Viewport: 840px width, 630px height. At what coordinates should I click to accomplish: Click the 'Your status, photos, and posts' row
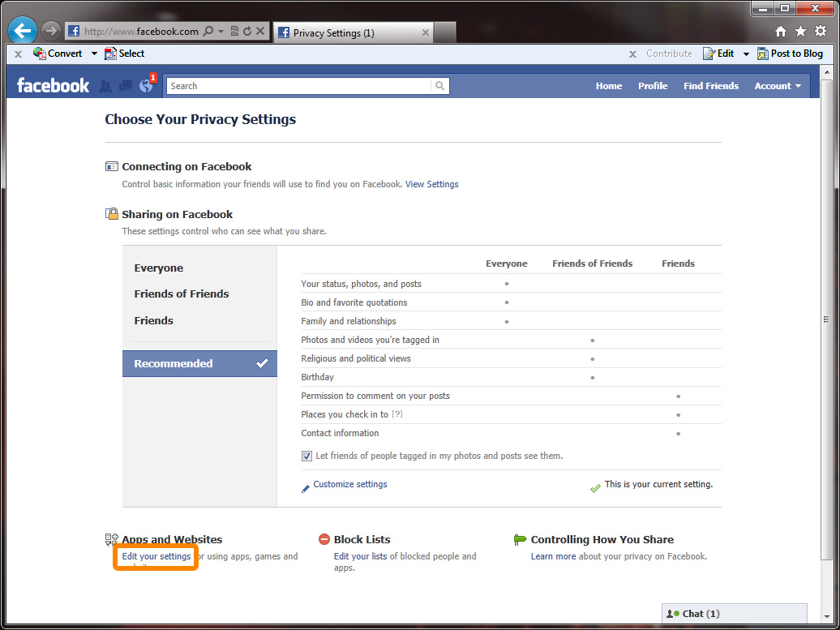pyautogui.click(x=511, y=284)
